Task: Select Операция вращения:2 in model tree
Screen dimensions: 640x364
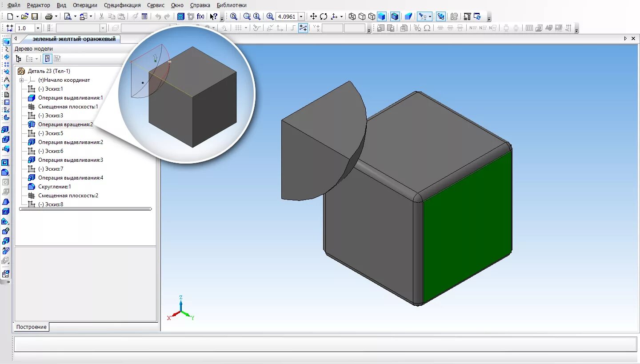Action: click(x=65, y=124)
